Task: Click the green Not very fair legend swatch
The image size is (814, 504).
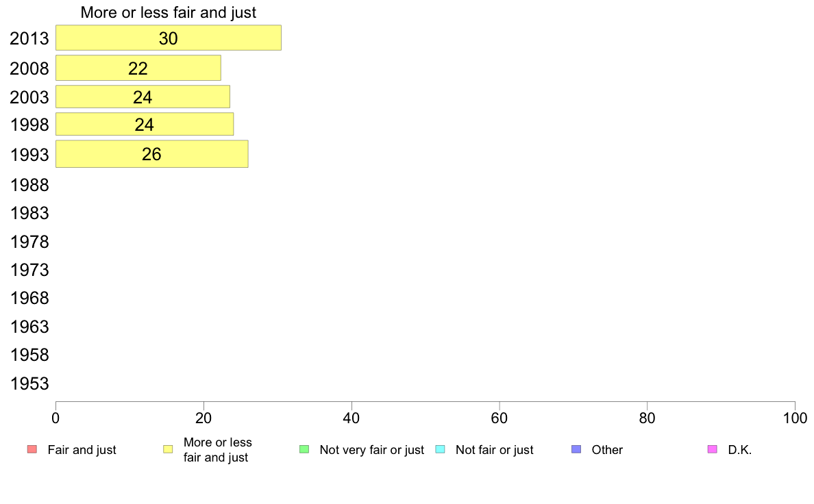Action: [x=304, y=449]
